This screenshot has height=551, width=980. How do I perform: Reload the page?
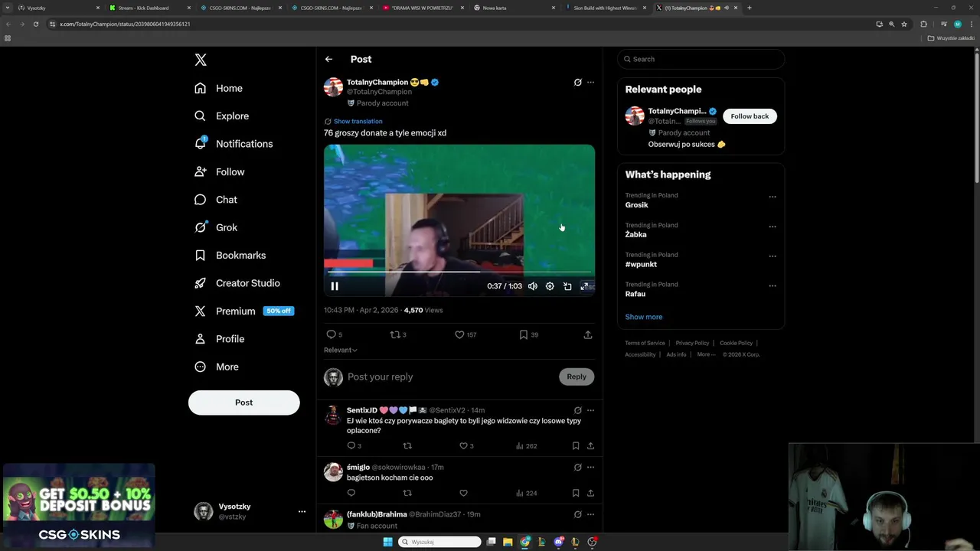click(x=35, y=24)
